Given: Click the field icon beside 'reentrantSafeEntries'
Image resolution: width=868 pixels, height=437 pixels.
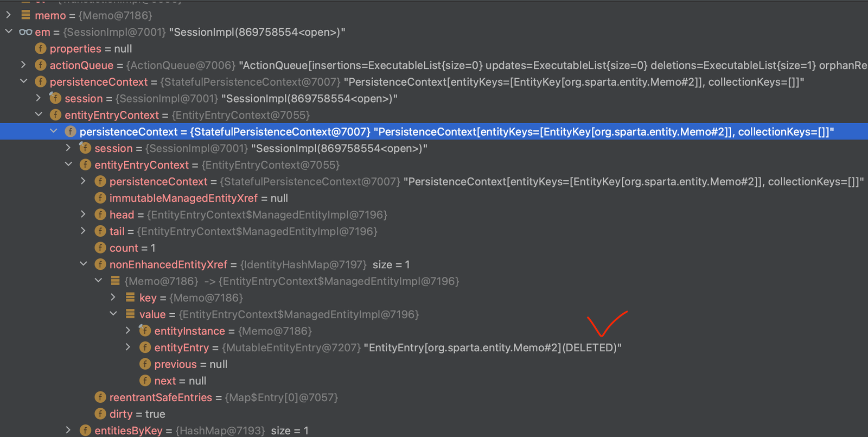Looking at the screenshot, I should [100, 397].
